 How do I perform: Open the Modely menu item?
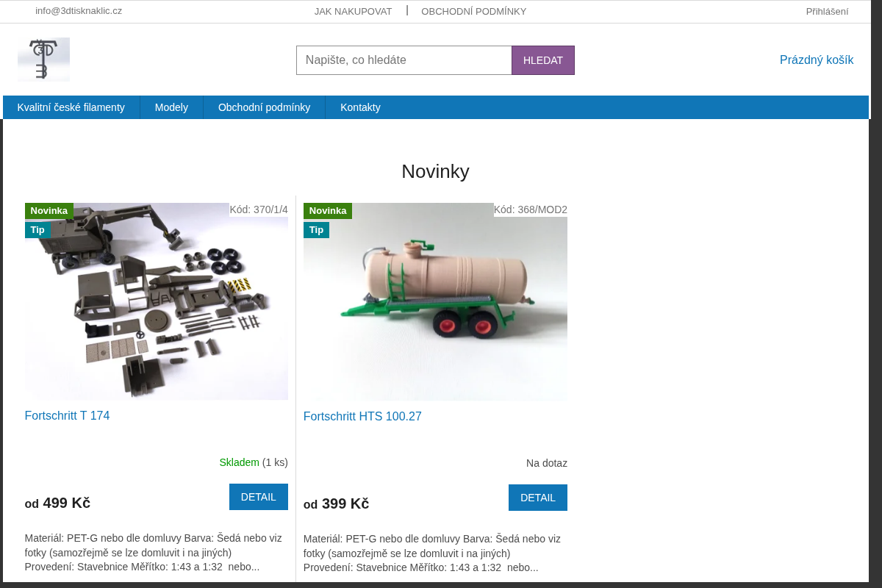[171, 107]
